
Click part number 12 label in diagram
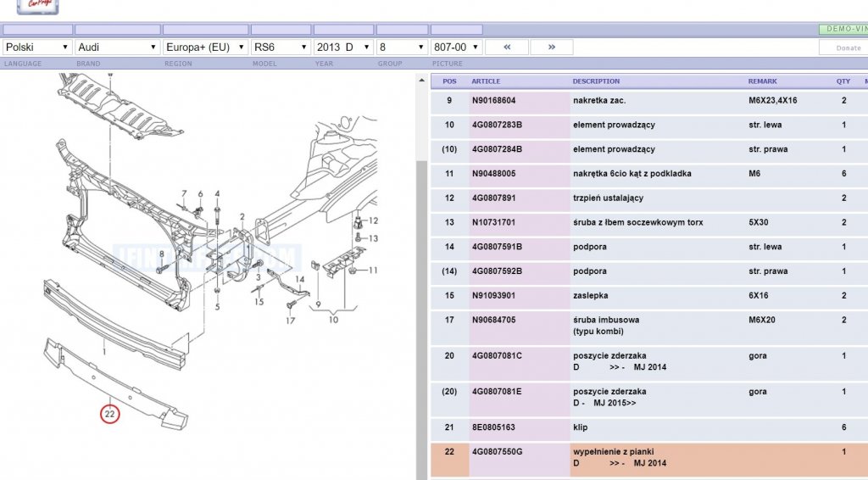[x=373, y=220]
